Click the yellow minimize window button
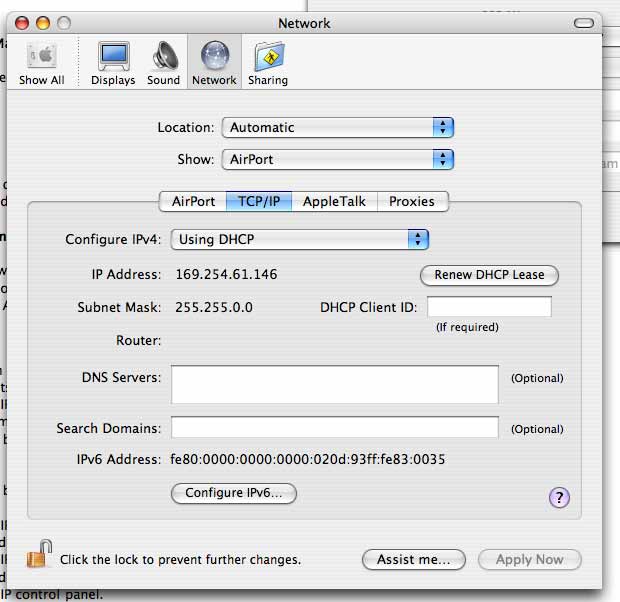This screenshot has width=620, height=602. pyautogui.click(x=43, y=23)
